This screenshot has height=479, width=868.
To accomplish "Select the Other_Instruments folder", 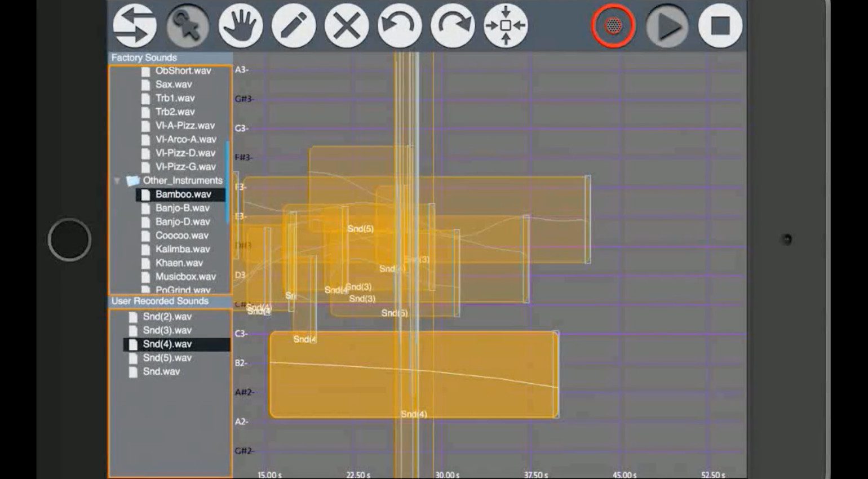I will pos(183,180).
